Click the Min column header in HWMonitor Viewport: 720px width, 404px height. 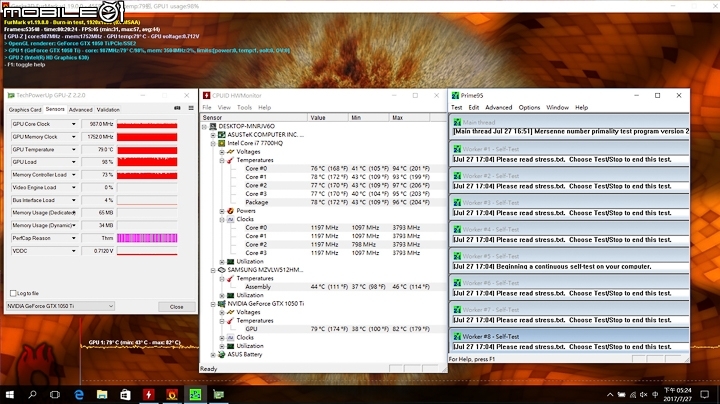click(x=369, y=118)
